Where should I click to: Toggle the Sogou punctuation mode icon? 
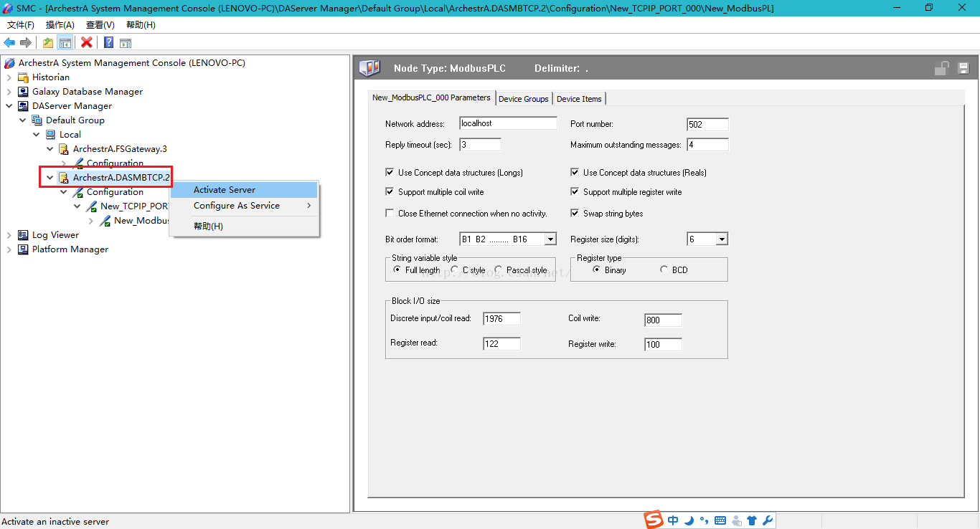(x=705, y=521)
